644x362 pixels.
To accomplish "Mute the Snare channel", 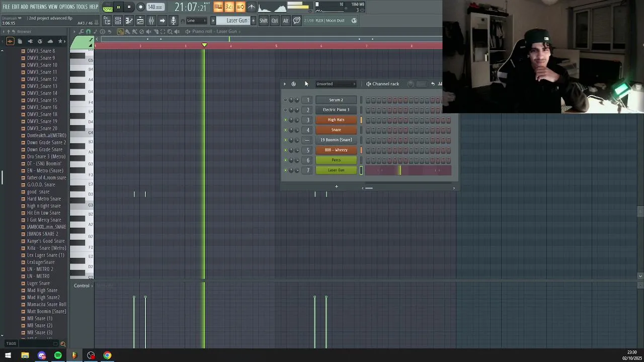I will pos(285,130).
